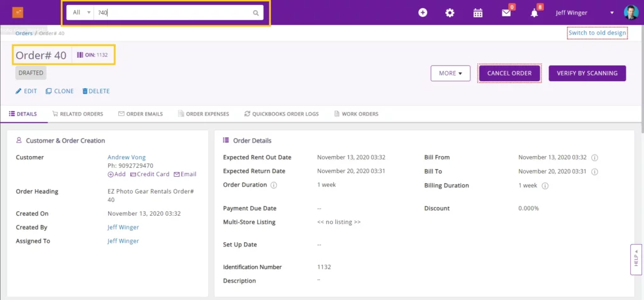The height and width of the screenshot is (300, 644).
Task: Open the add new plus icon
Action: tap(423, 13)
